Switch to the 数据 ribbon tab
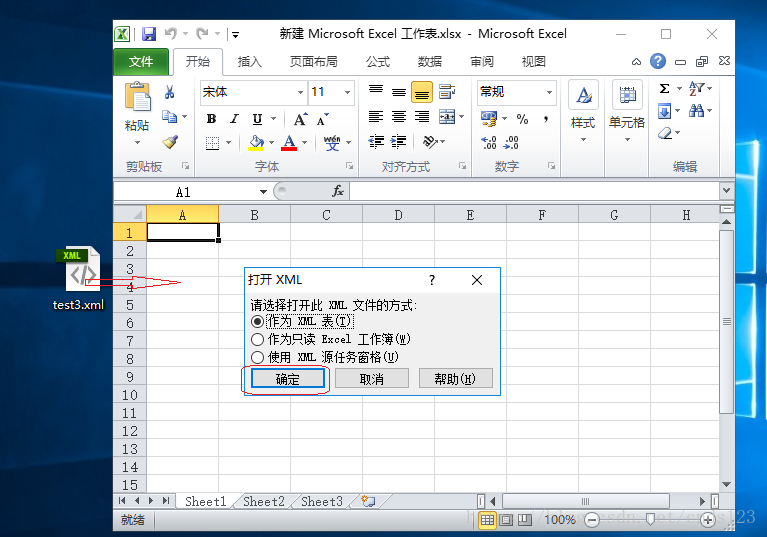Image resolution: width=767 pixels, height=537 pixels. pyautogui.click(x=430, y=62)
